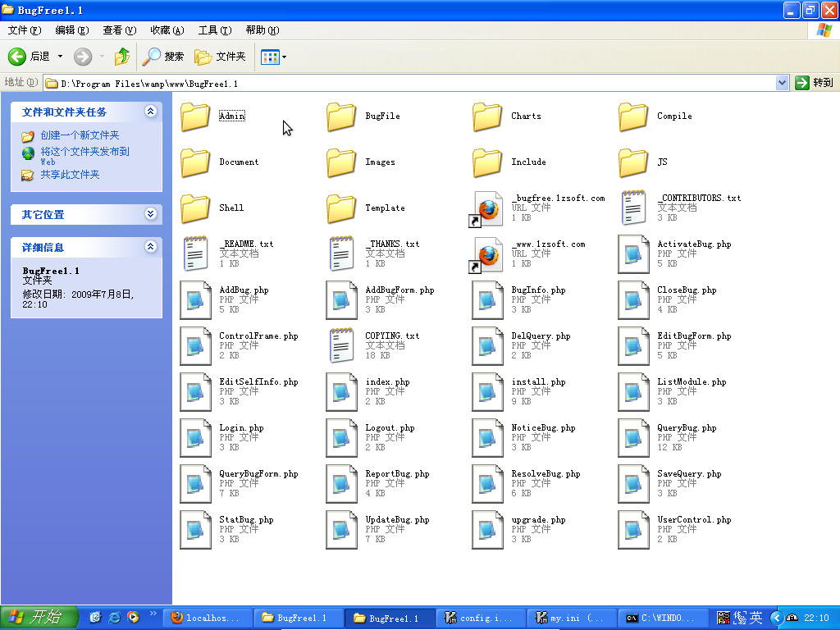Image resolution: width=840 pixels, height=630 pixels.
Task: Select the COPYING.txt file icon
Action: (x=342, y=346)
